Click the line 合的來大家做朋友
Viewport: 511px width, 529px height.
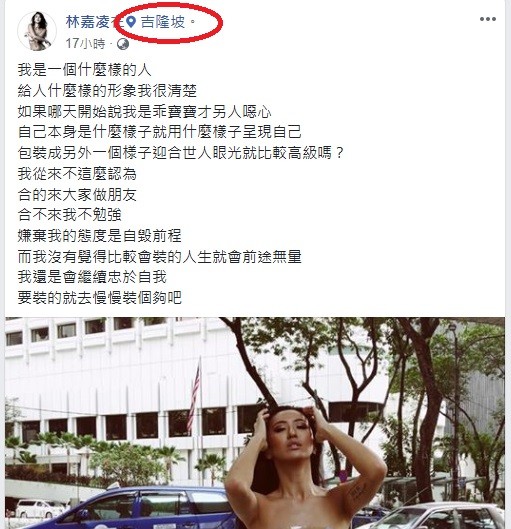77,195
